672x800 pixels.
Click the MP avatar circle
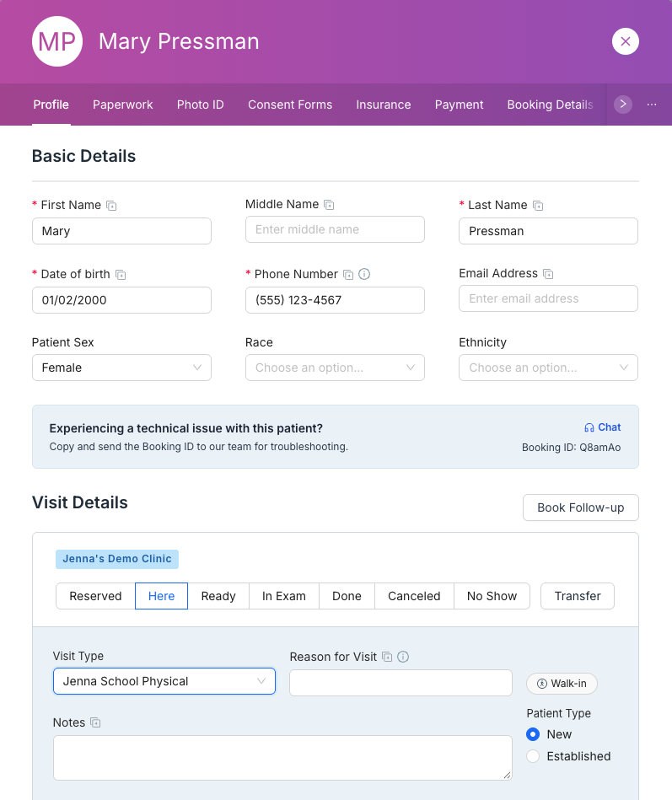57,41
